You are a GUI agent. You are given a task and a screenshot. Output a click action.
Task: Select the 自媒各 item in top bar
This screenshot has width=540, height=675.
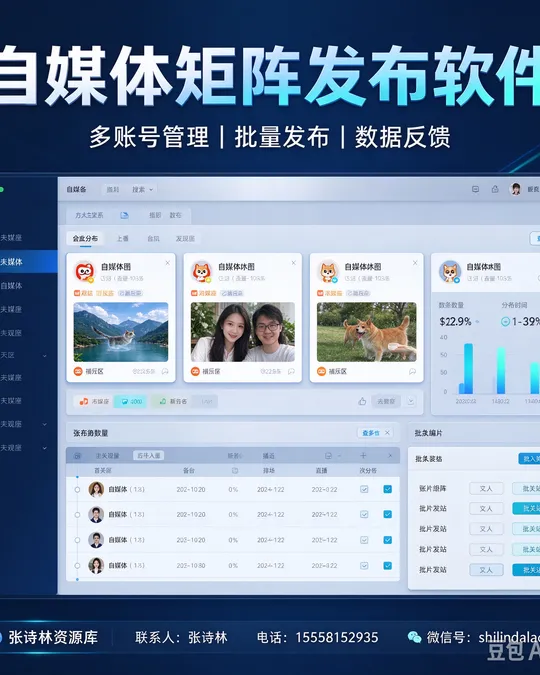pos(76,189)
